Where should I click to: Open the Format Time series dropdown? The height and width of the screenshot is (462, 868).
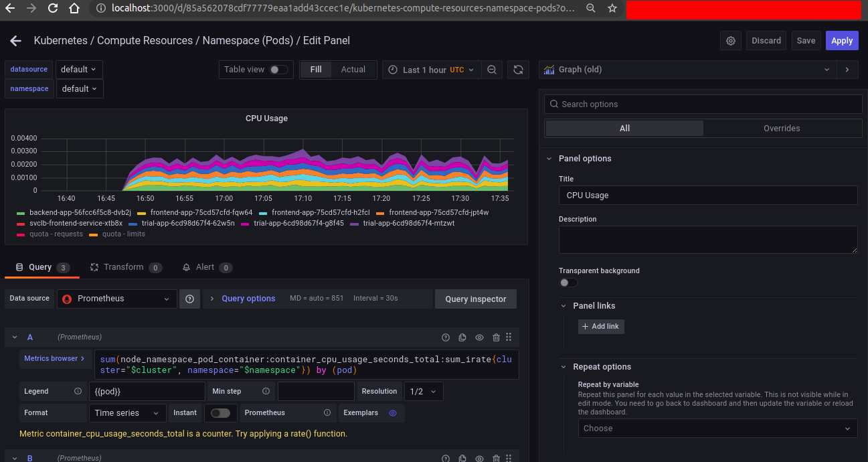coord(128,413)
